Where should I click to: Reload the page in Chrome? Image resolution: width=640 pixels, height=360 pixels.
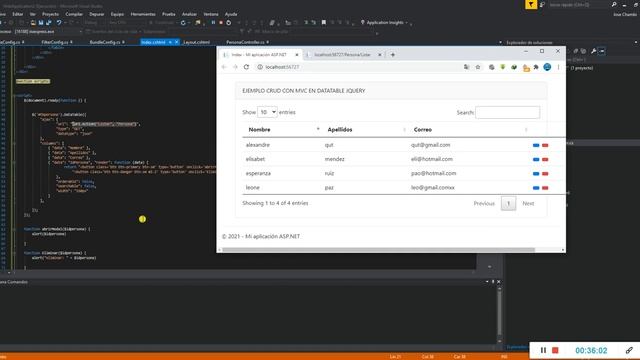tap(246, 67)
